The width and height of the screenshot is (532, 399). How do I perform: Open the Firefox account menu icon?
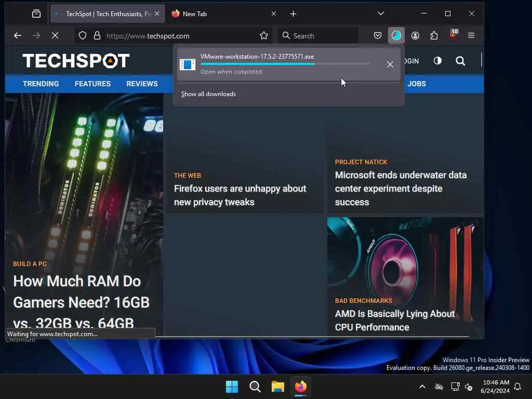(x=415, y=35)
